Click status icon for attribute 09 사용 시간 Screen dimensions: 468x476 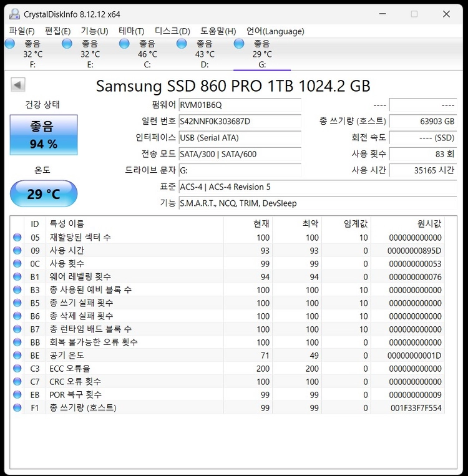pos(17,250)
